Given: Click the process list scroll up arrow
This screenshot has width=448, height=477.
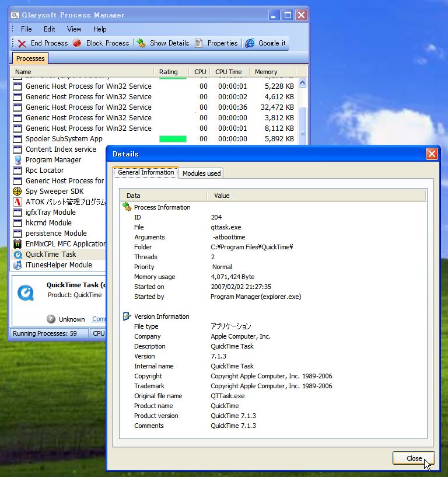Looking at the screenshot, I should 302,83.
